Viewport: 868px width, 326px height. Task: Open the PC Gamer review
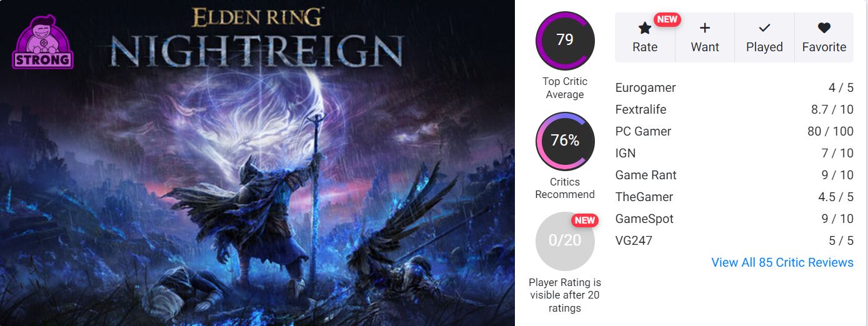(734, 131)
